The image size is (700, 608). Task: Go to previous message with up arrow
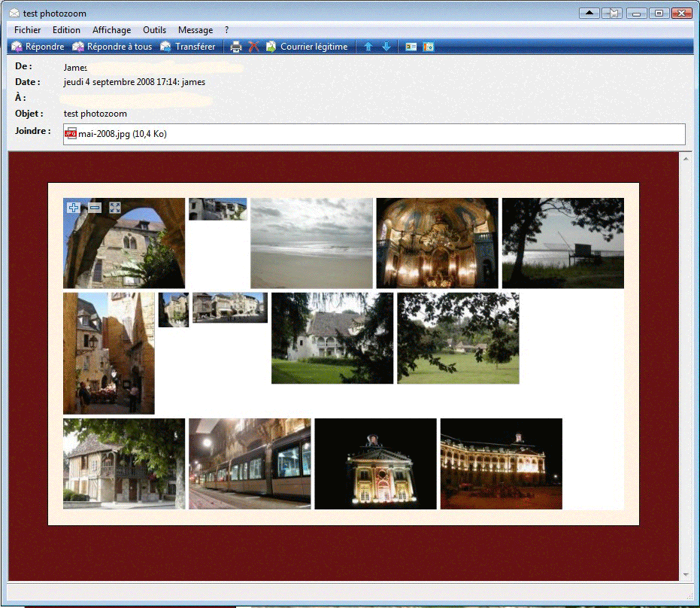(x=368, y=47)
